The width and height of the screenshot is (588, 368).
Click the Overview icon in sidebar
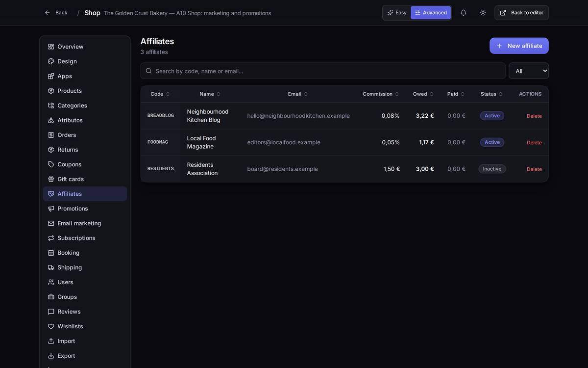tap(51, 47)
